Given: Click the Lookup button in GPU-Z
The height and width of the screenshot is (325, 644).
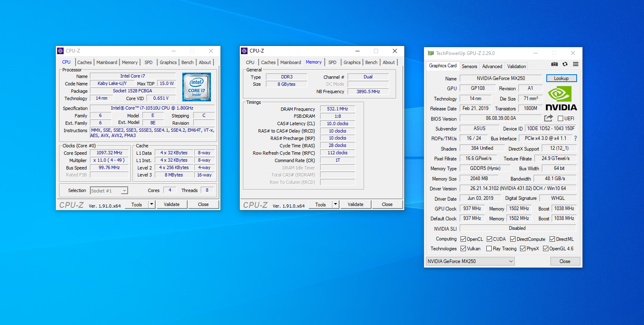Looking at the screenshot, I should point(561,78).
